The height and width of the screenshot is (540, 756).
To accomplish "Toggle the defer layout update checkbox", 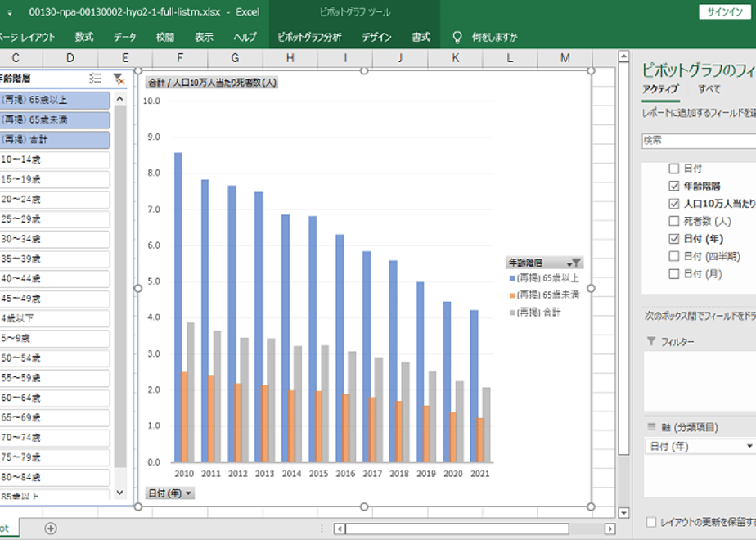I will [x=651, y=522].
